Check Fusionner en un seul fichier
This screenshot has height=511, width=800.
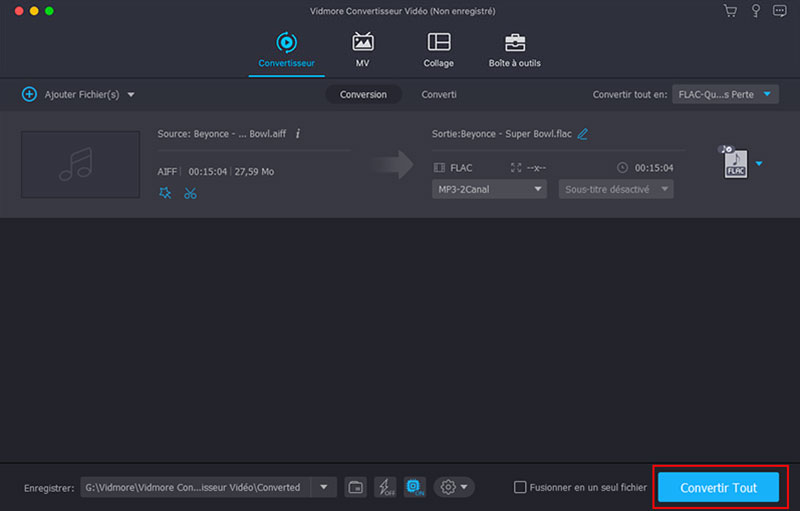520,488
